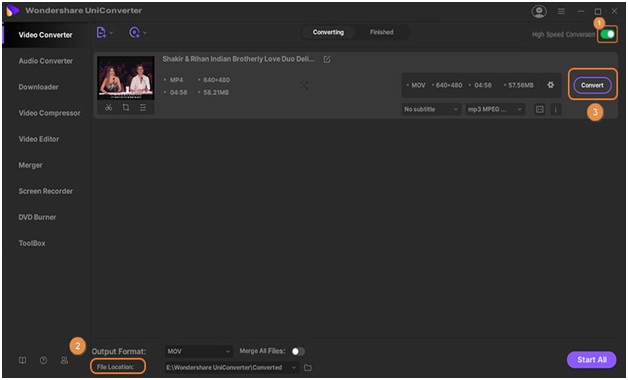Go to Video Editor

click(x=39, y=139)
